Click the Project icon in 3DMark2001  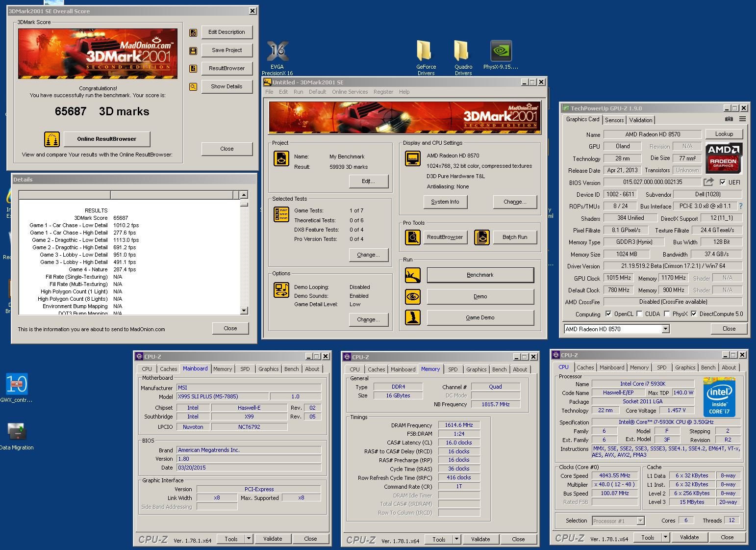click(281, 159)
